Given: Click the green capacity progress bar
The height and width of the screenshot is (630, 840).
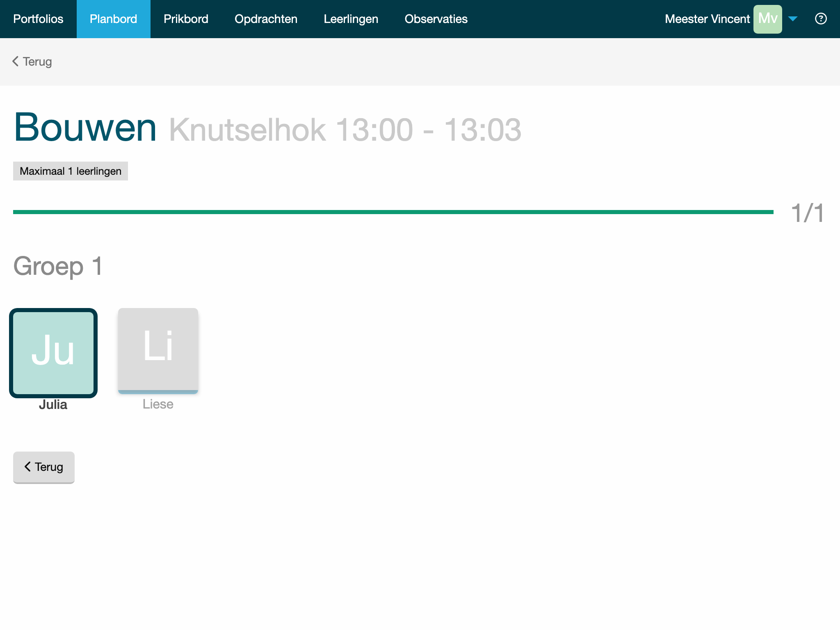Looking at the screenshot, I should [x=393, y=212].
